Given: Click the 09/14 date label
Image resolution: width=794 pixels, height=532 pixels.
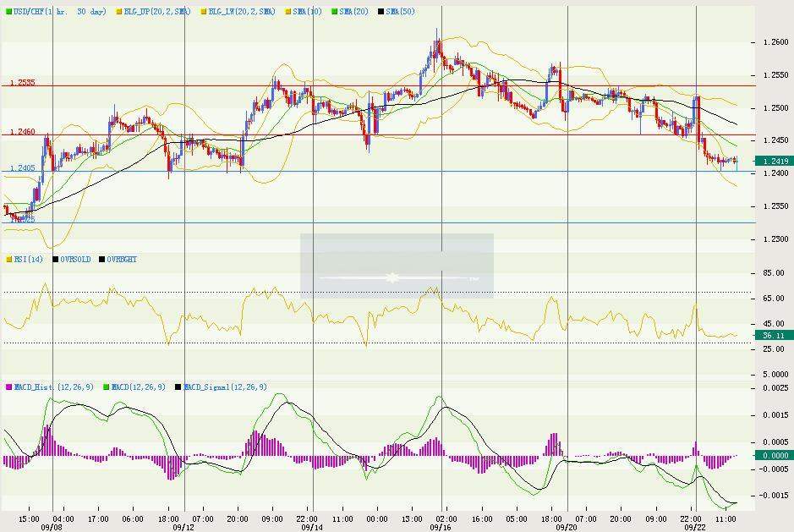Looking at the screenshot, I should [312, 527].
